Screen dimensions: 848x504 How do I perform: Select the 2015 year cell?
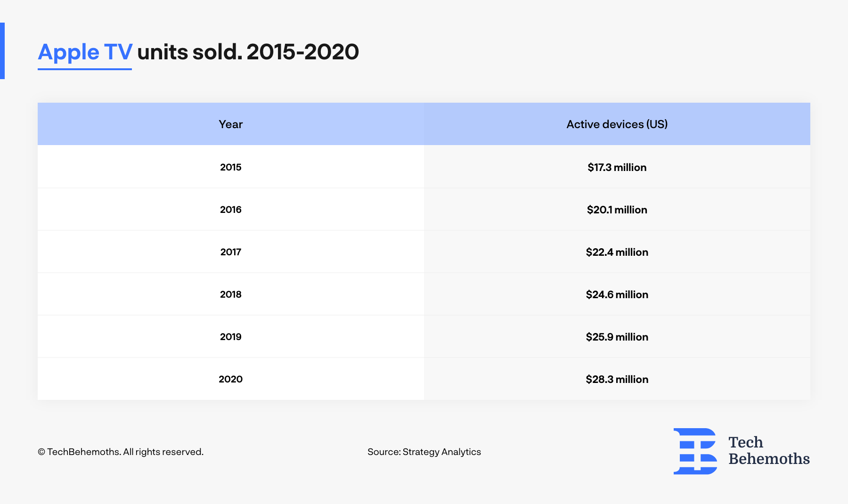point(231,167)
